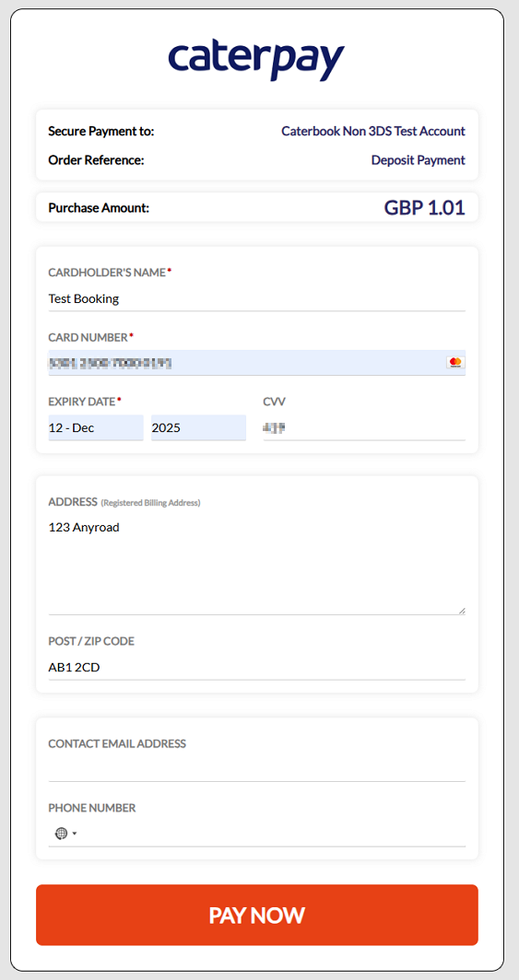Click the POST / ZIP CODE label
The image size is (519, 980).
tap(91, 641)
